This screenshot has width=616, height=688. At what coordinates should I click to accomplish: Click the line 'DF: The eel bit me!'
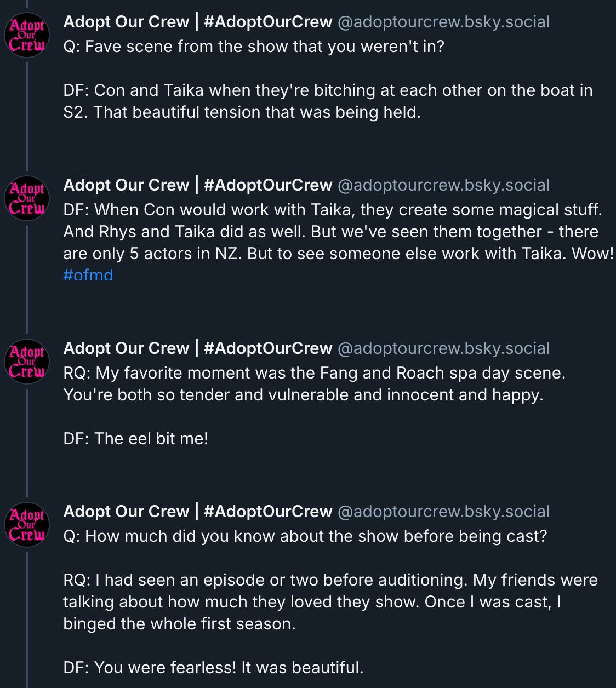pos(136,439)
